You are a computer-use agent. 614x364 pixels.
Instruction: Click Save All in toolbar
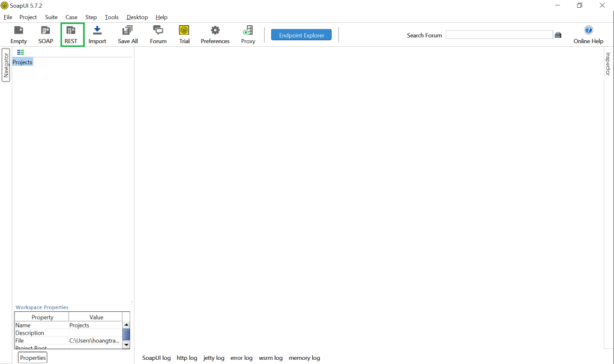coord(128,34)
